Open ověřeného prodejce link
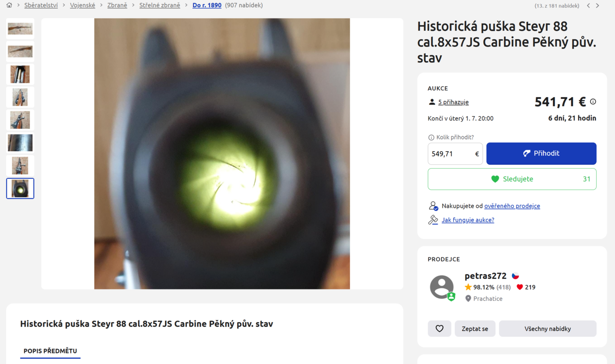Screen dimensions: 615x364 (512, 206)
